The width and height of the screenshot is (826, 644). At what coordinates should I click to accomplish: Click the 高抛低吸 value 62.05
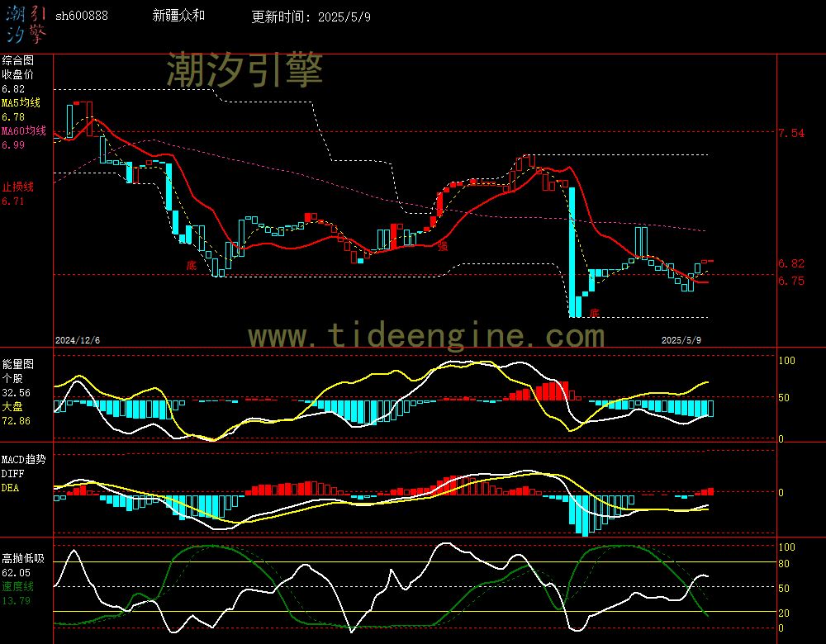(17, 572)
